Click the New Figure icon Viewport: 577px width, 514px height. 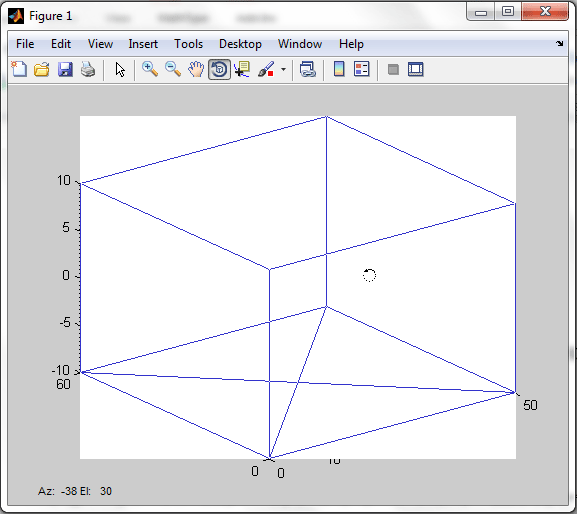coord(19,69)
